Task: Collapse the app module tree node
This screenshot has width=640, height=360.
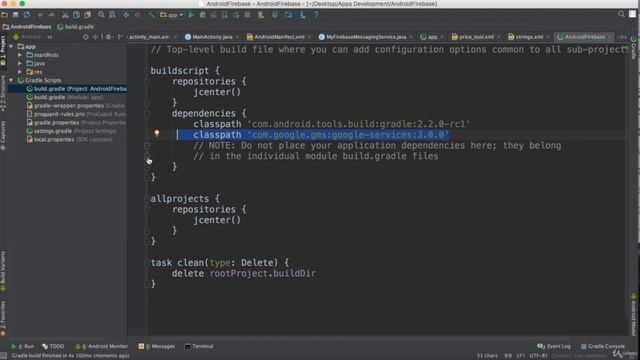Action: pos(11,47)
